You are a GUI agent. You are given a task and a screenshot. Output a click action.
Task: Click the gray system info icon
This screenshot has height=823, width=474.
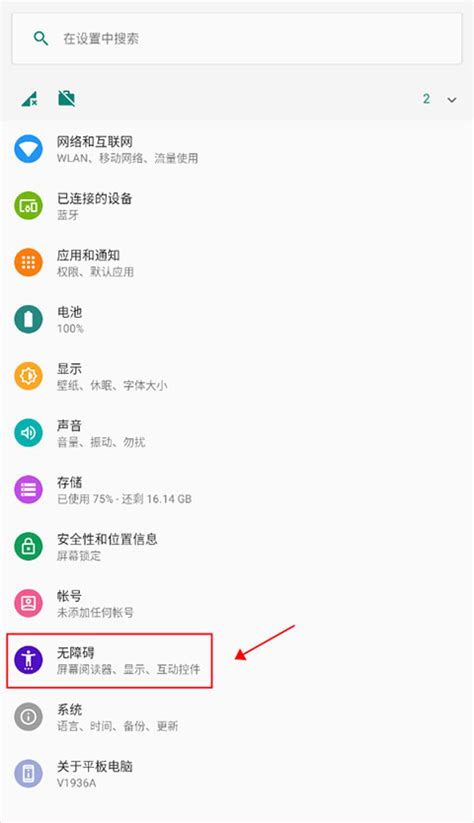click(28, 716)
